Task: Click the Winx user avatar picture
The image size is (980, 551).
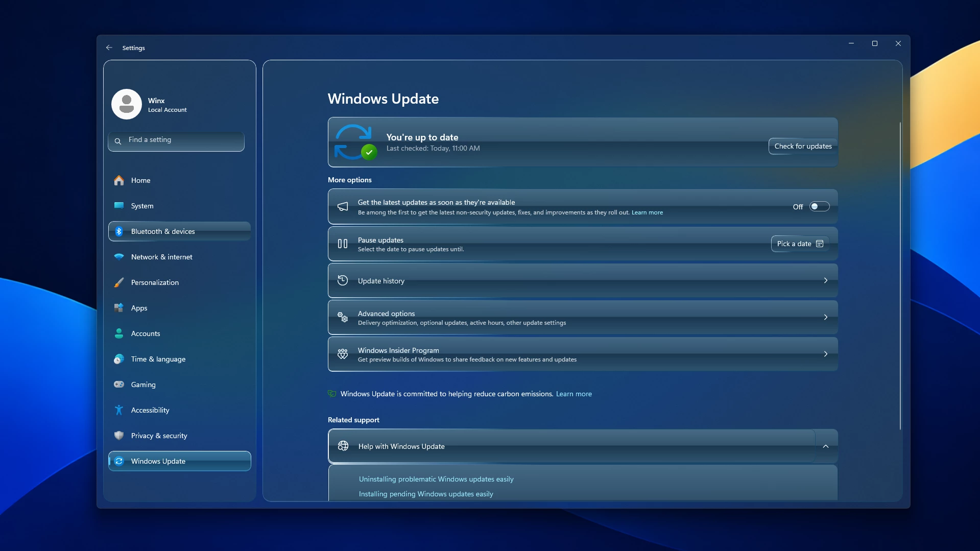Action: pyautogui.click(x=127, y=104)
